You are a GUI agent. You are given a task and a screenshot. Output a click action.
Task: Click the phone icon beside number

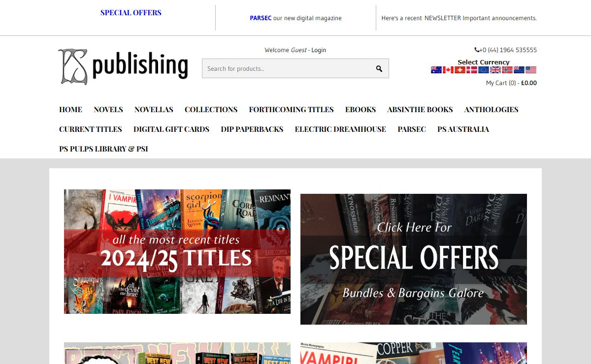[477, 50]
